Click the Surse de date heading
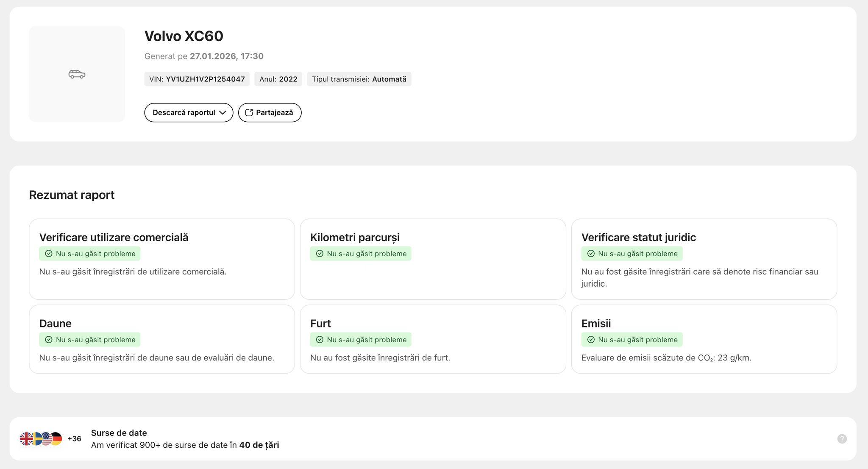Viewport: 868px width, 469px height. tap(119, 433)
